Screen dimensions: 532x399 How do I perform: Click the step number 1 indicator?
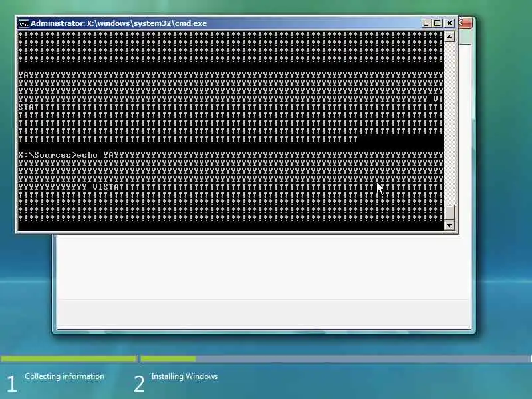[11, 384]
